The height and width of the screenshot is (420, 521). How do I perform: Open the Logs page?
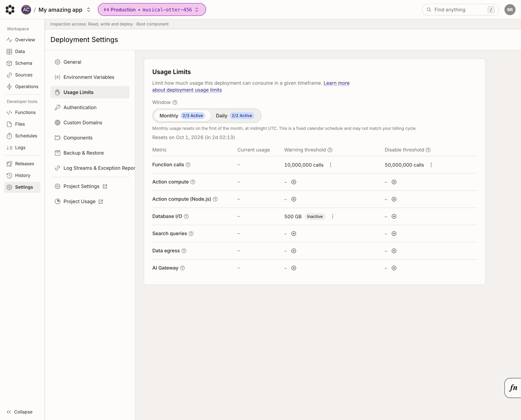[22, 148]
